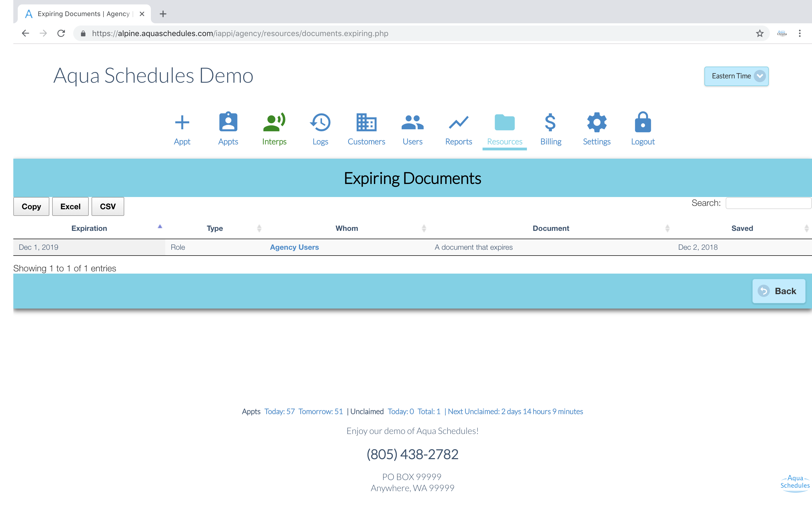Click the browser forward arrow
The image size is (812, 515).
point(43,33)
